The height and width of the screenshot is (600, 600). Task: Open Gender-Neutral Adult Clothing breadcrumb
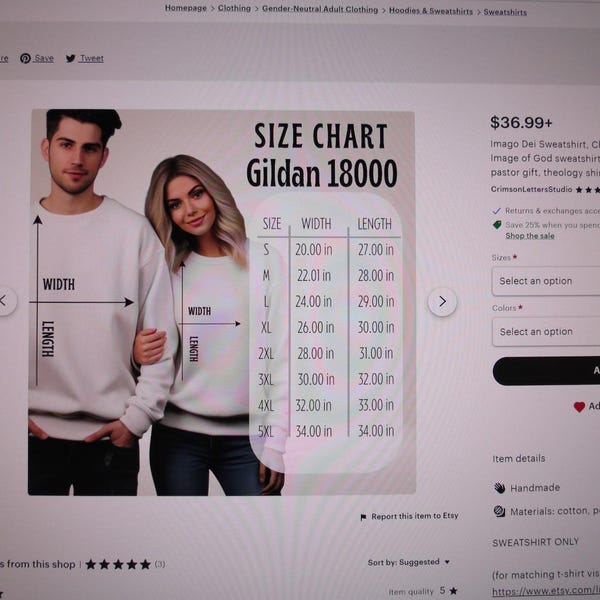pyautogui.click(x=320, y=9)
